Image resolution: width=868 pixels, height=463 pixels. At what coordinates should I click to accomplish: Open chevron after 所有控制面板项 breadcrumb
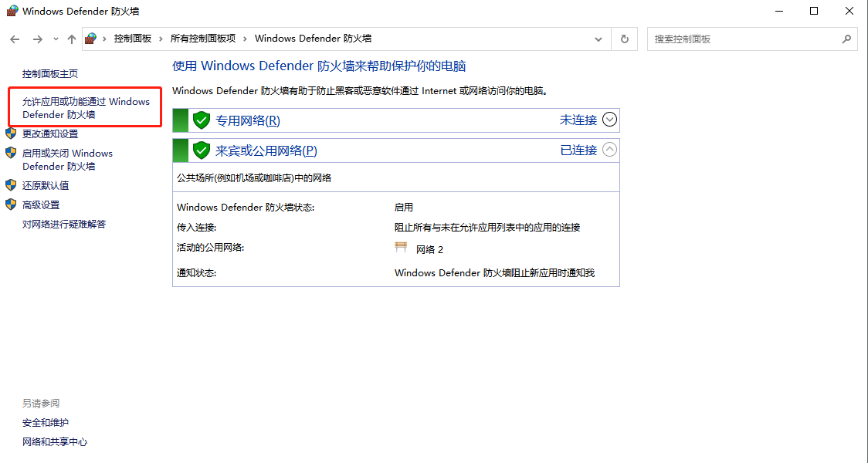pos(246,39)
